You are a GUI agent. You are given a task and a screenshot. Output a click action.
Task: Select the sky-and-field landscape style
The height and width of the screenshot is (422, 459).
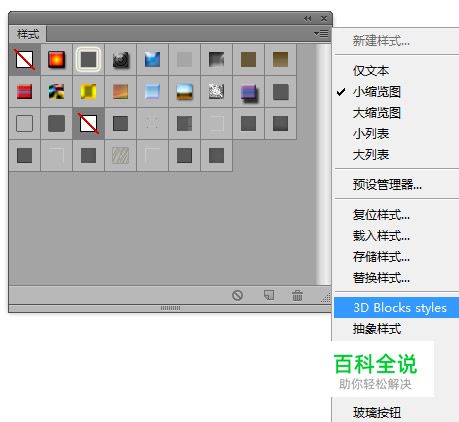184,91
